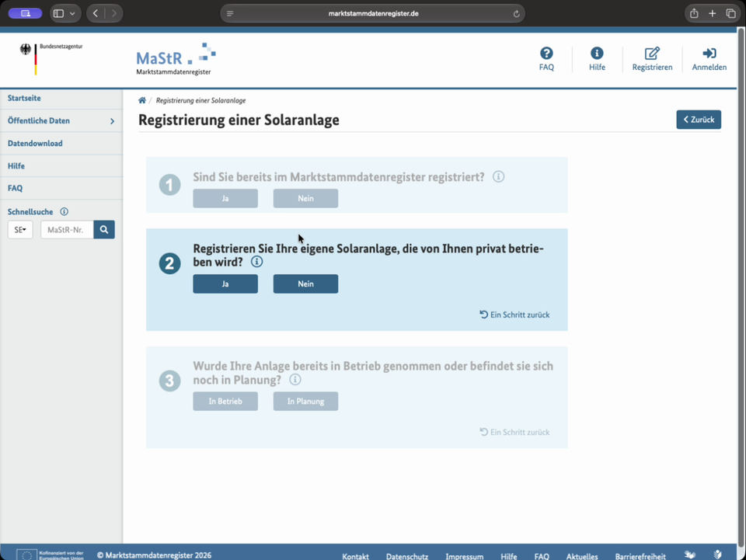The height and width of the screenshot is (560, 746).
Task: Open the reader icon in address bar
Action: click(230, 14)
